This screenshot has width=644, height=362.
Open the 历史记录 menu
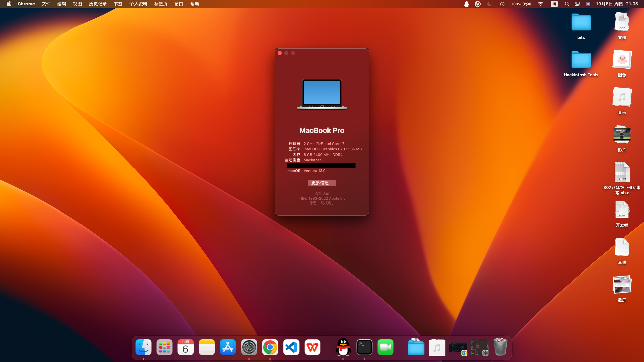[x=97, y=4]
